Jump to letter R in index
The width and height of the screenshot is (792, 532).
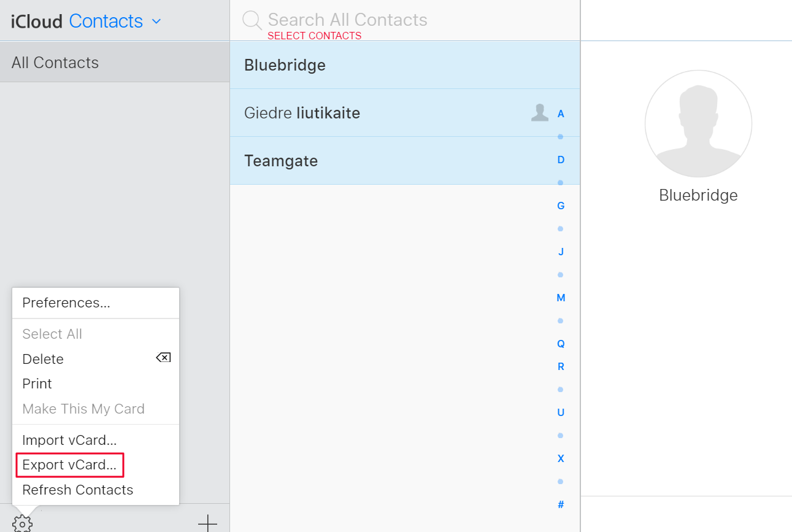point(561,366)
